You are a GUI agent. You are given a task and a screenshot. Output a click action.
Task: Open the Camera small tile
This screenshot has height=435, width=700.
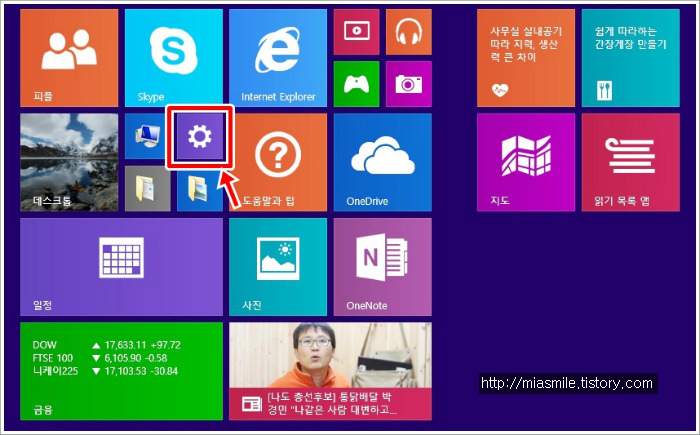[408, 84]
